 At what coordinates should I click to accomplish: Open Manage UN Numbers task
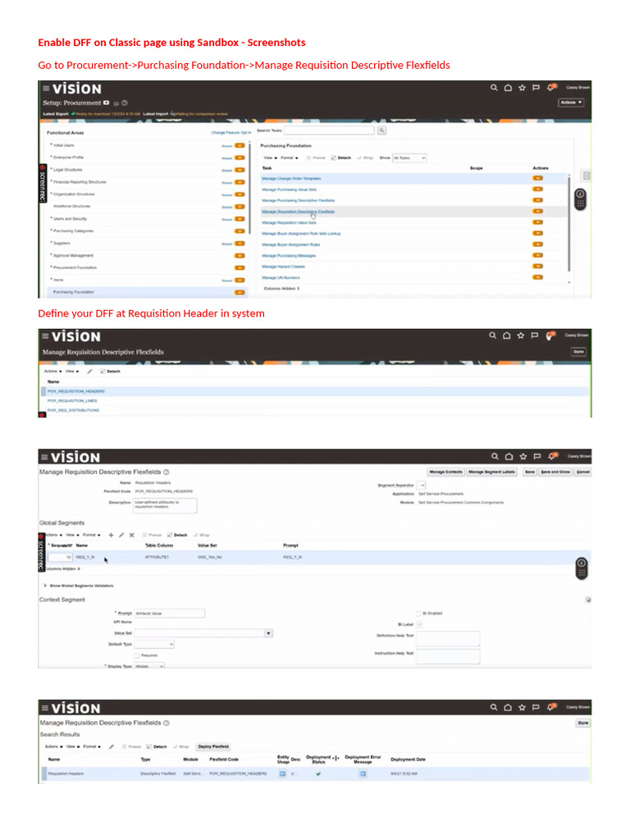click(x=281, y=277)
